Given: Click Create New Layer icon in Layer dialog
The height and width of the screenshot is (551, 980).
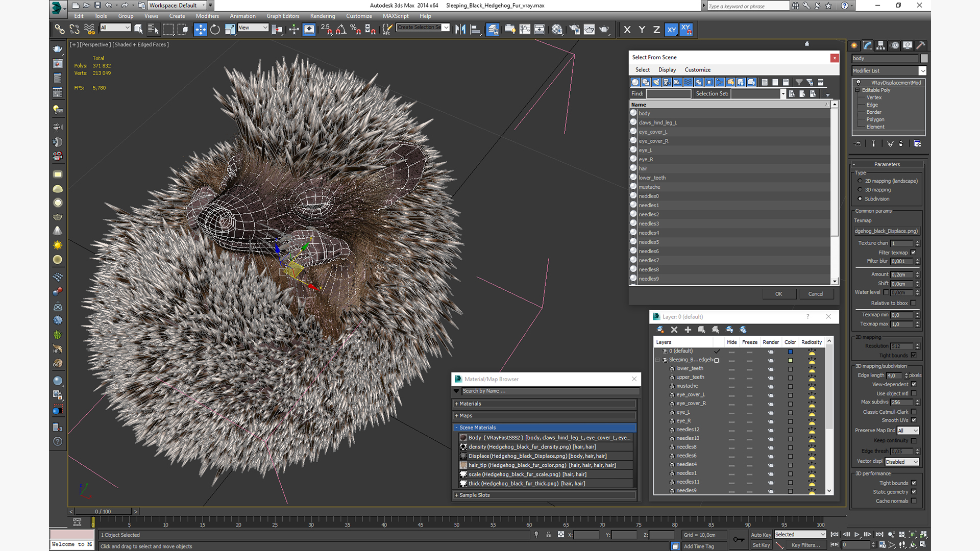Looking at the screenshot, I should [x=660, y=330].
